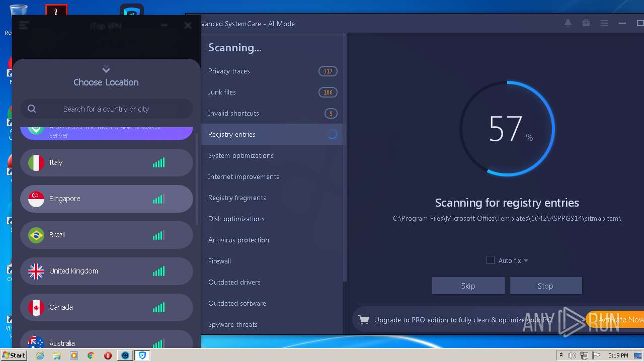Image resolution: width=644 pixels, height=362 pixels.
Task: Click the Activate Now button
Action: point(615,320)
